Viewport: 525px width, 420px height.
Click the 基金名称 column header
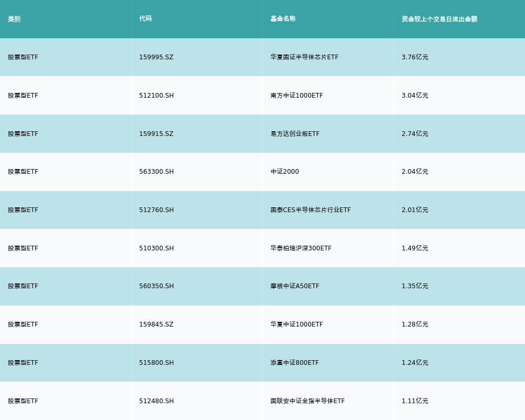[283, 19]
